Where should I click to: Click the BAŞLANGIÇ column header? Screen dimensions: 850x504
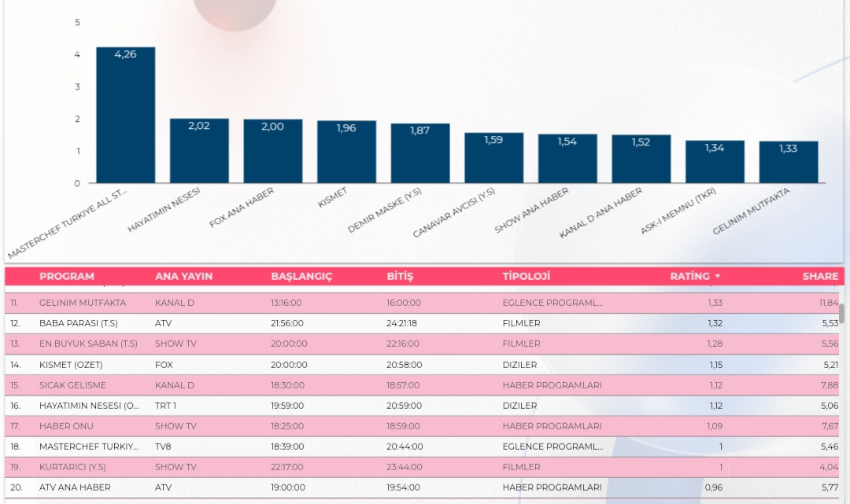tap(301, 277)
